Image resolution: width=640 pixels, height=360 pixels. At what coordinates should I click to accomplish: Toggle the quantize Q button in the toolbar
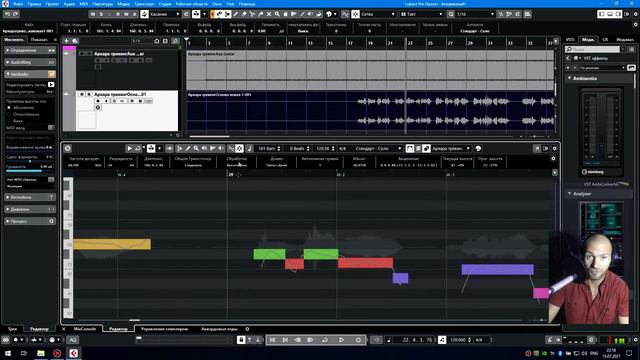[451, 14]
